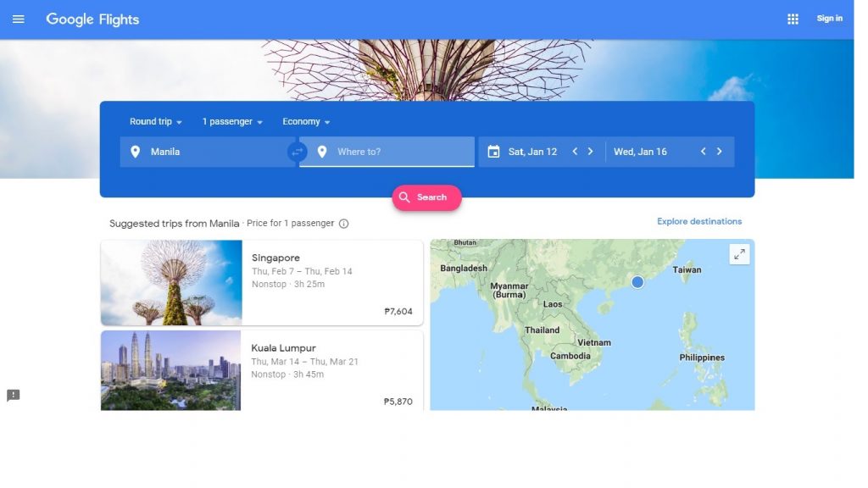Click the Philippines label on the map
The height and width of the screenshot is (488, 868).
702,358
